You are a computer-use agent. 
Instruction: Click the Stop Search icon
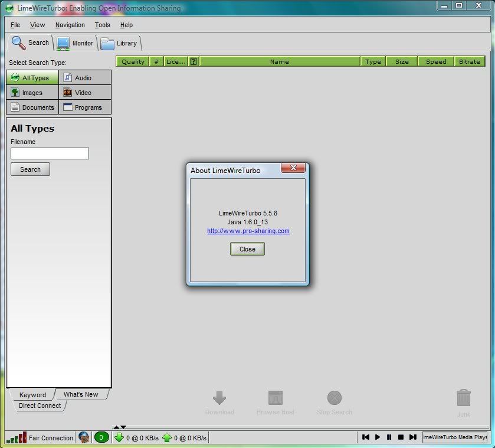[x=335, y=398]
